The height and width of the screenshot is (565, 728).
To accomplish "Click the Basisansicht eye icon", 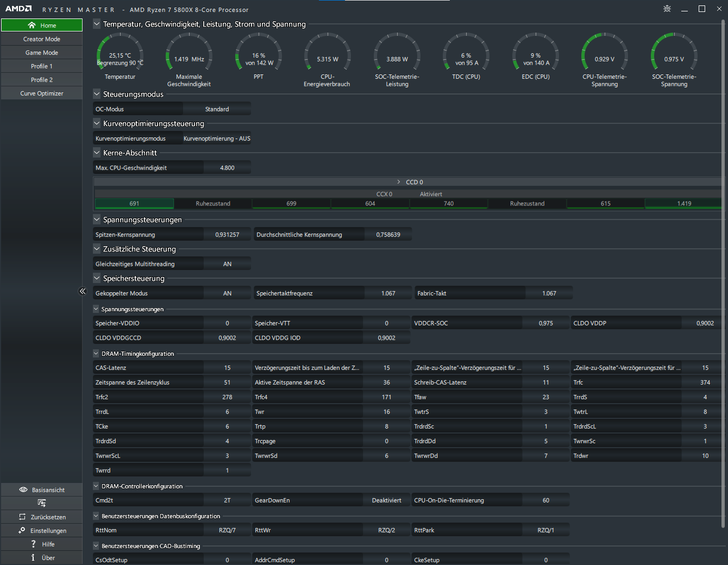I will pyautogui.click(x=23, y=489).
